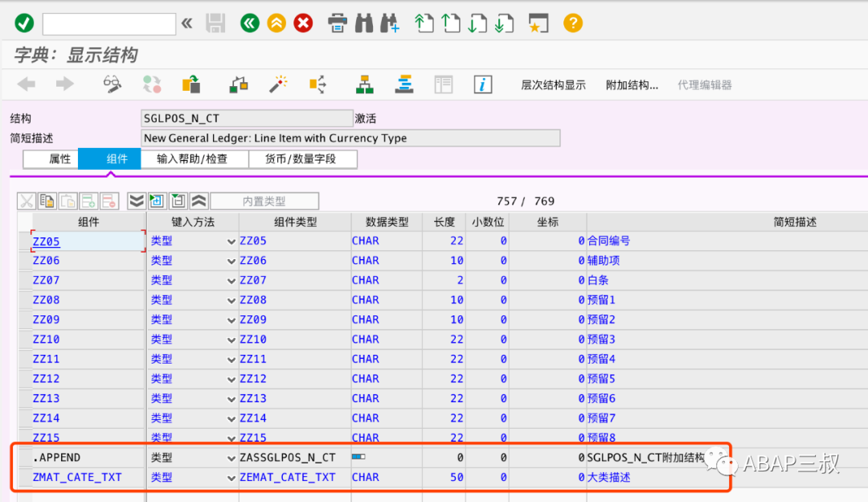Click the Other Object icon
This screenshot has width=868, height=502.
coord(191,84)
